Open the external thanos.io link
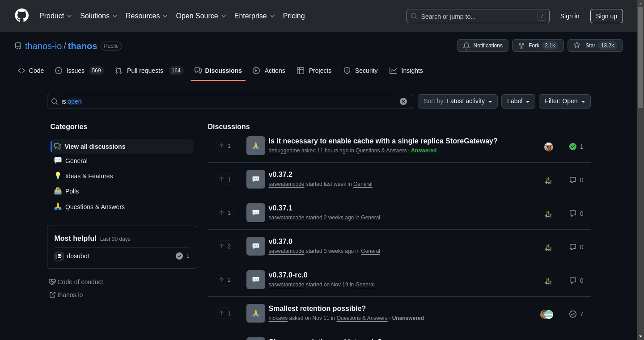644x340 pixels. pyautogui.click(x=66, y=295)
